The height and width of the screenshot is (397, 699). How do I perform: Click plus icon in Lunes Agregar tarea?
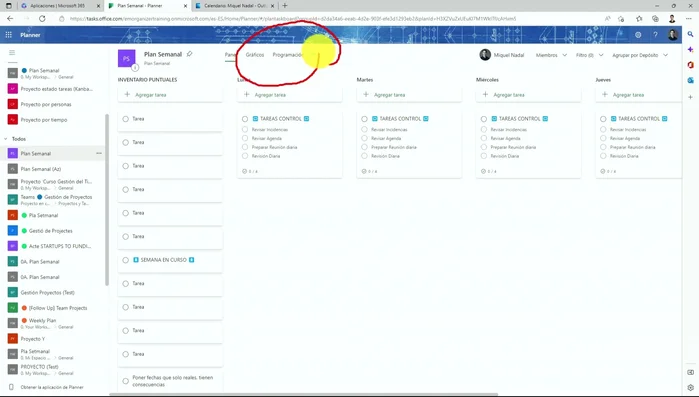pos(247,94)
